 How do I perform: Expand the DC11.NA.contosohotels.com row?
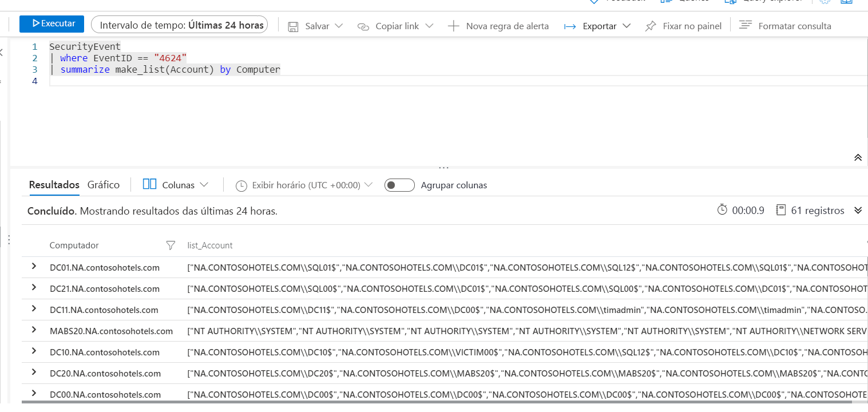[34, 308]
